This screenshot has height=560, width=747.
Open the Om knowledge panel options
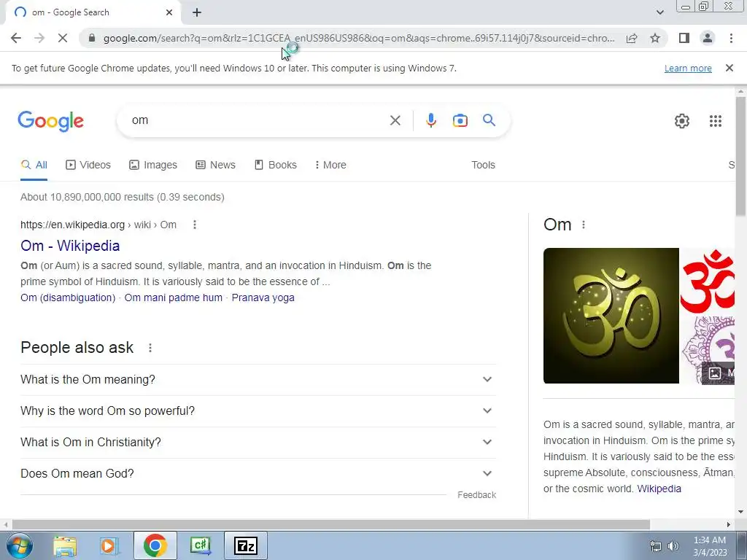pos(584,225)
